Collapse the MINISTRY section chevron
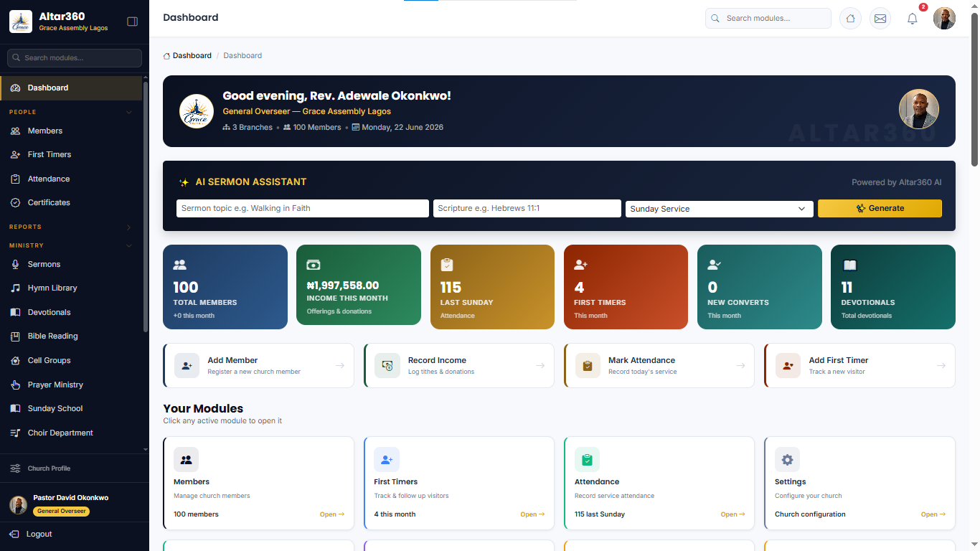Viewport: 980px width, 551px height. pos(129,245)
